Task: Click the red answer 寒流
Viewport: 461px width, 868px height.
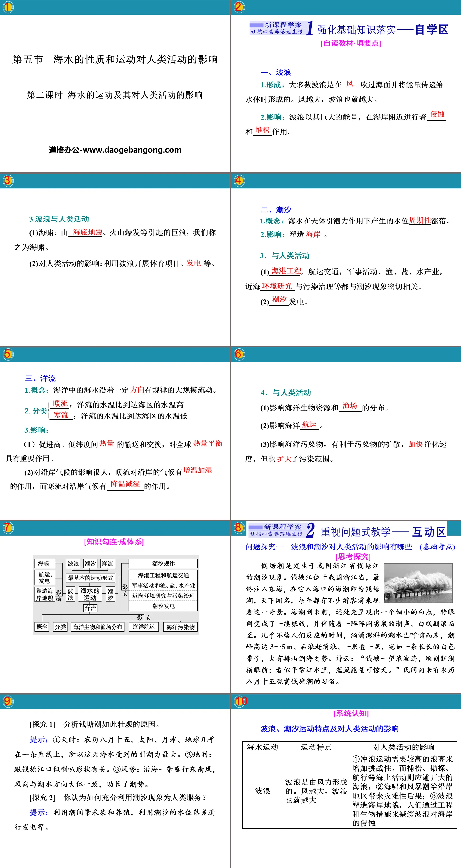Action: [61, 415]
